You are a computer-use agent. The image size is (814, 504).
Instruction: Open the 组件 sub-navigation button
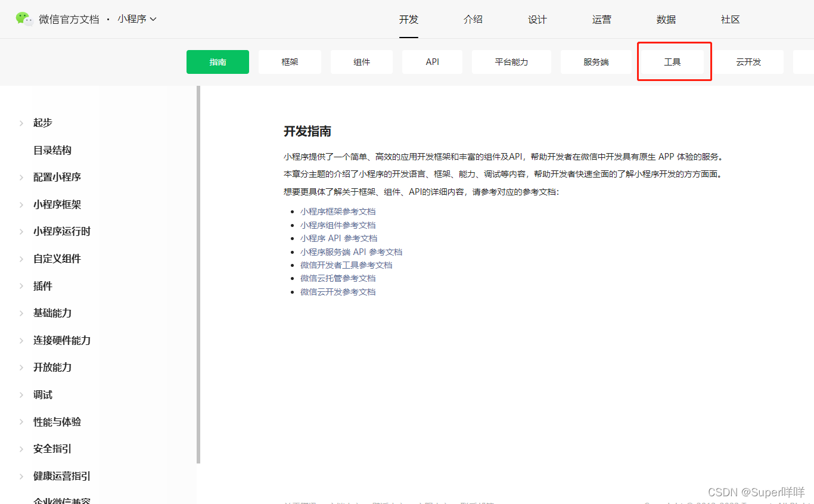pyautogui.click(x=362, y=62)
